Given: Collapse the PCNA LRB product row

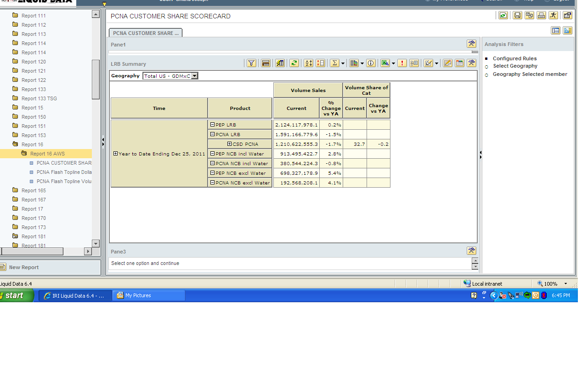Looking at the screenshot, I should 212,134.
